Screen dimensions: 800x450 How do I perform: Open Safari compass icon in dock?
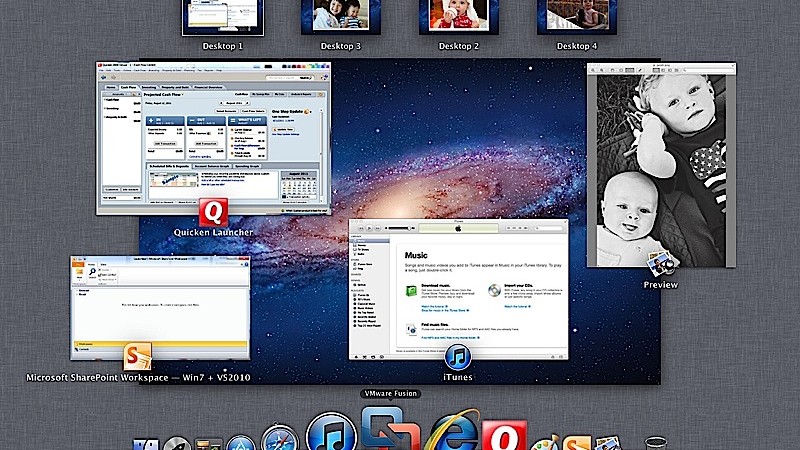point(278,440)
